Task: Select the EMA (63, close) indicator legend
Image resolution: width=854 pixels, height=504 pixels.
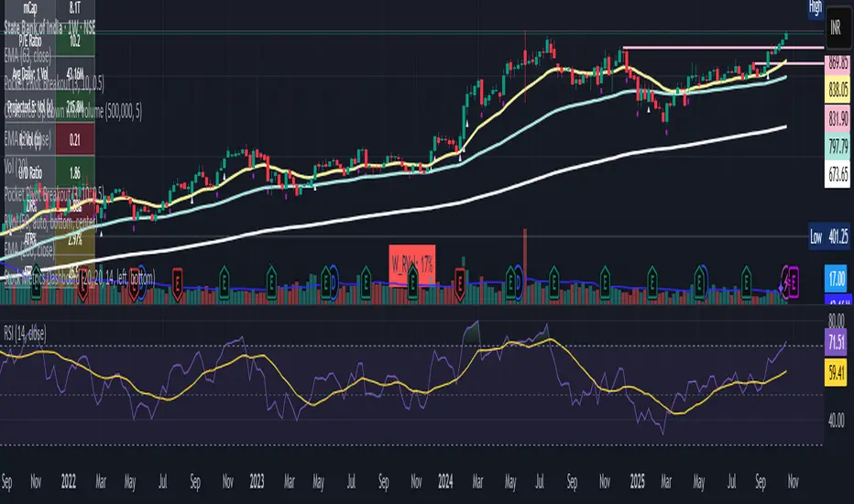Action: click(x=27, y=55)
